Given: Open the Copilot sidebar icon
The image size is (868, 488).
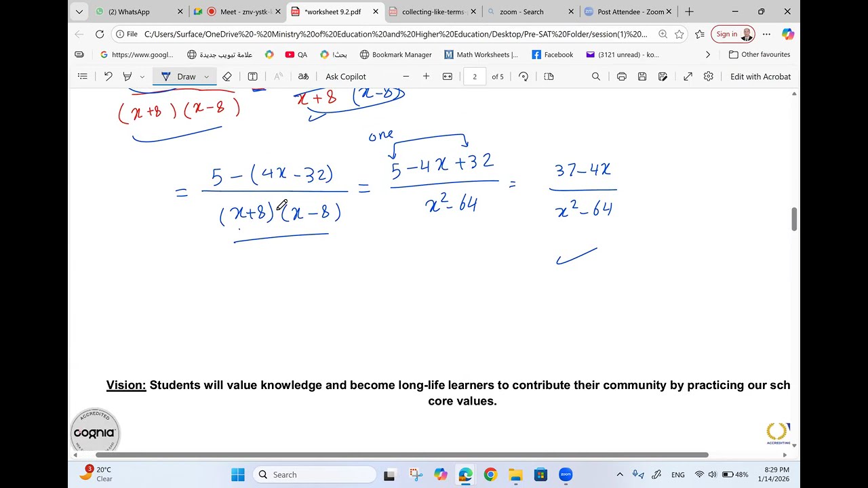Looking at the screenshot, I should pyautogui.click(x=787, y=34).
